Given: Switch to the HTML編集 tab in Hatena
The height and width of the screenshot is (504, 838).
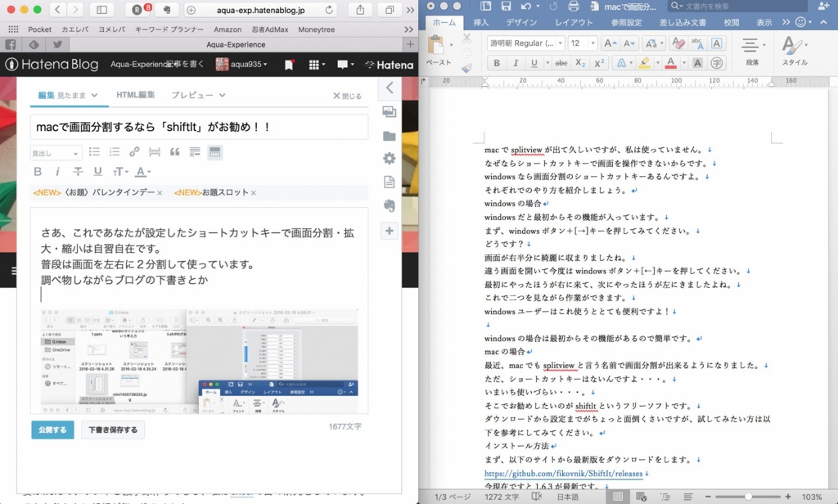Looking at the screenshot, I should pyautogui.click(x=135, y=95).
